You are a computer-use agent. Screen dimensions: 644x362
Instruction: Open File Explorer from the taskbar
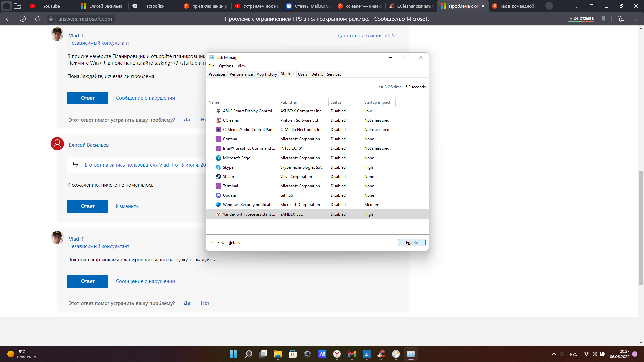point(278,354)
